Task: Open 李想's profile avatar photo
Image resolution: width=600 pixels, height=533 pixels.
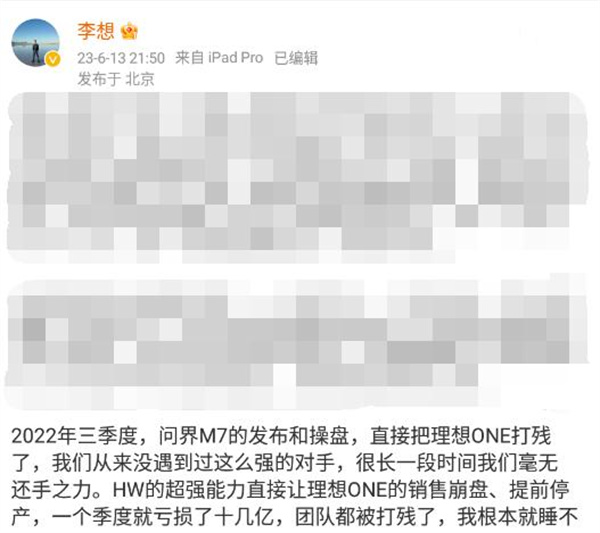Action: pyautogui.click(x=36, y=42)
